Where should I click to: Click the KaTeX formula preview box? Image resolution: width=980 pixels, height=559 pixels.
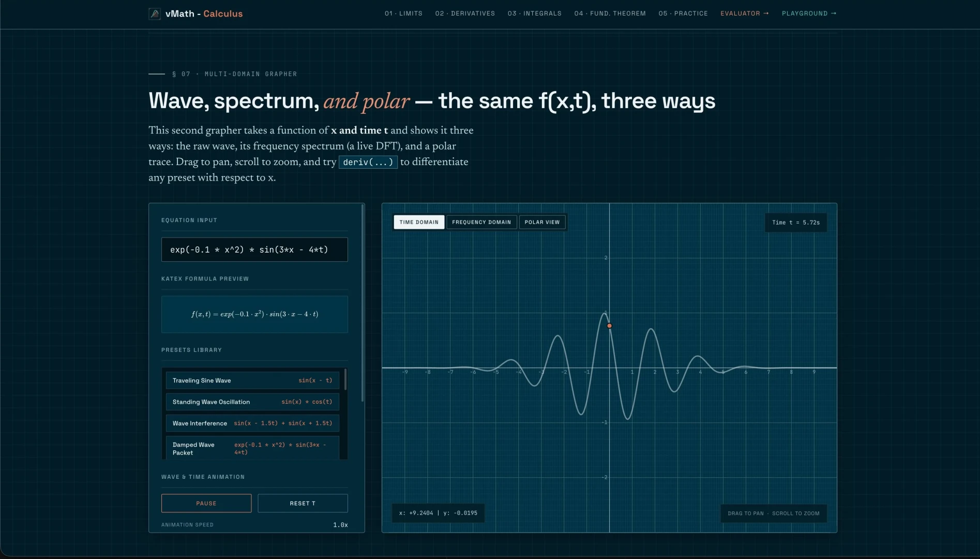coord(254,314)
